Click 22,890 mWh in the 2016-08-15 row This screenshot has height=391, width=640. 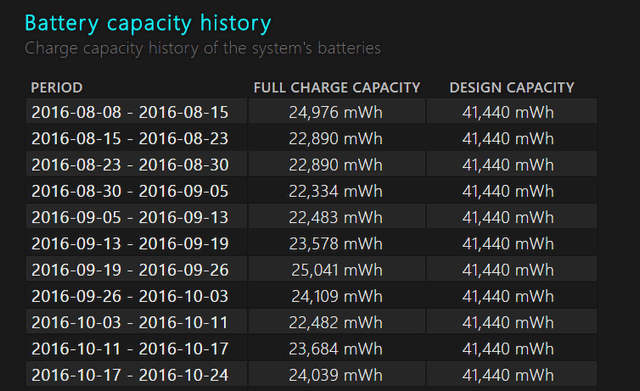coord(336,139)
